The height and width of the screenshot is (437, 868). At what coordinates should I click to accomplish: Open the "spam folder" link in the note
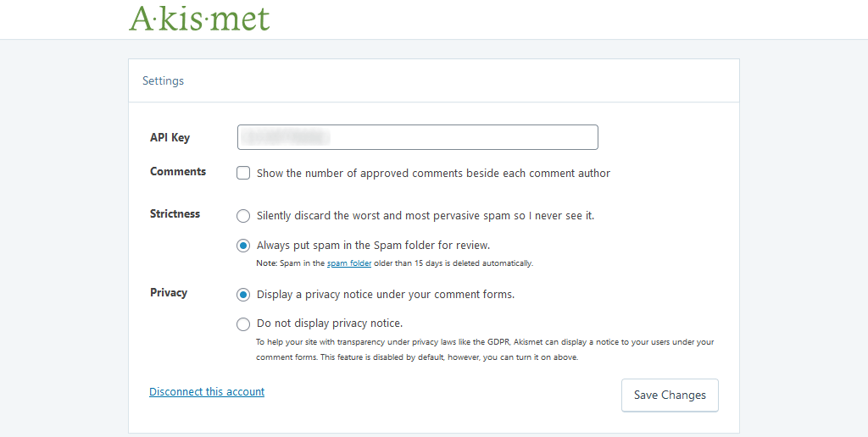[349, 263]
